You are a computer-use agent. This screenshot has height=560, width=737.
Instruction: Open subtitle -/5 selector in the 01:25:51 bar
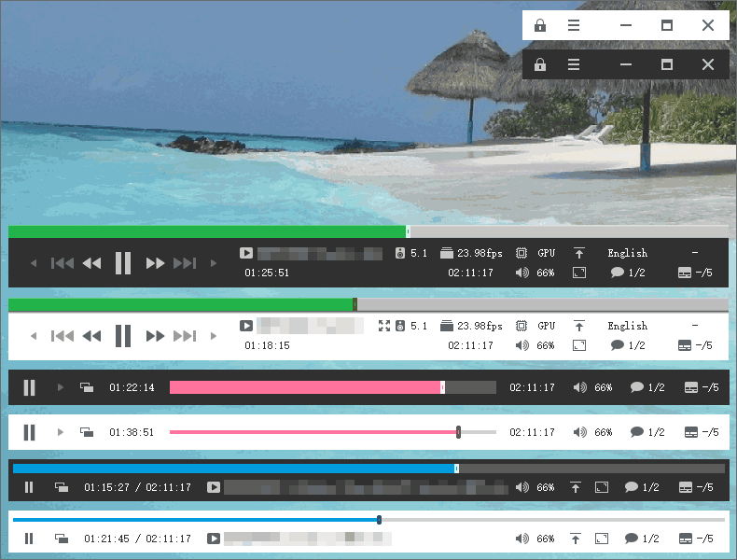point(695,273)
